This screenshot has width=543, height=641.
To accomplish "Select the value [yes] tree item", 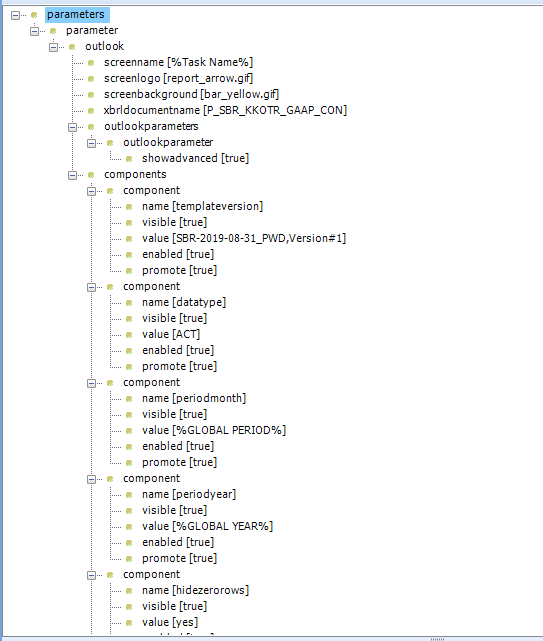I will click(170, 622).
